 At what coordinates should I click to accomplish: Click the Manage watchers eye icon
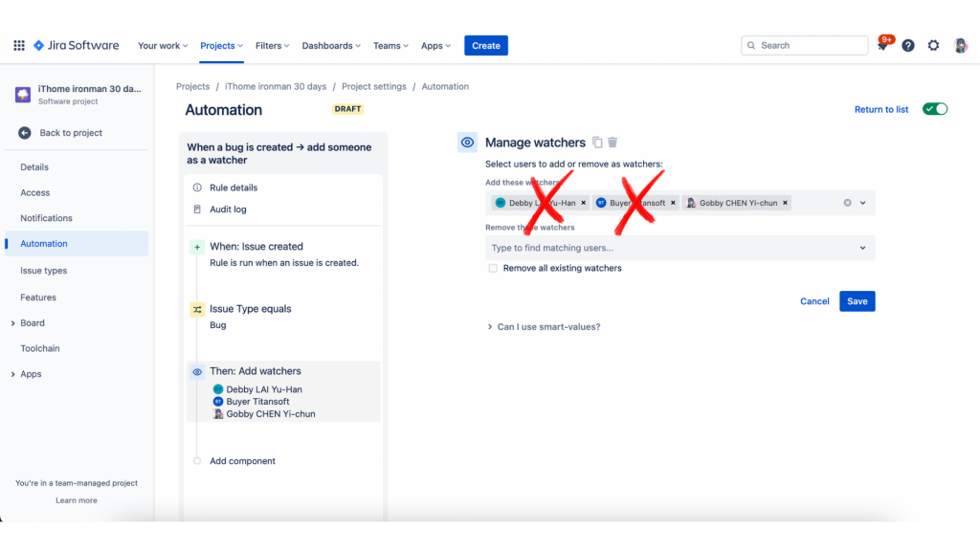pos(467,143)
